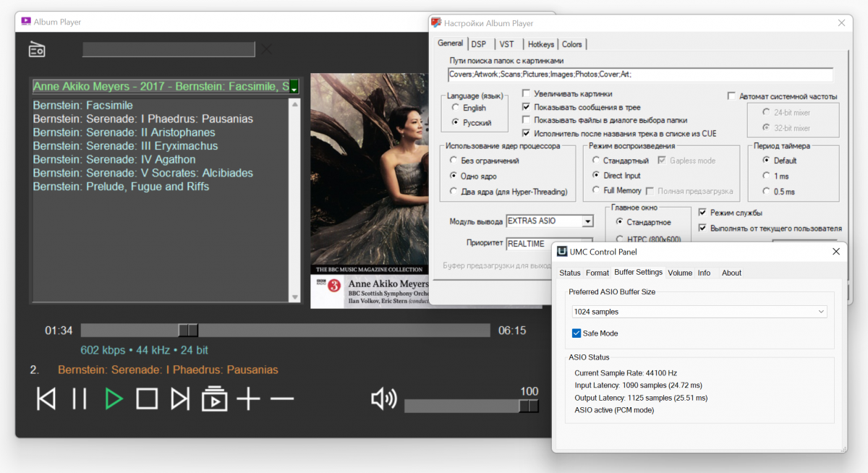This screenshot has width=868, height=473.
Task: Open the radio icon in Album Player
Action: [x=37, y=49]
